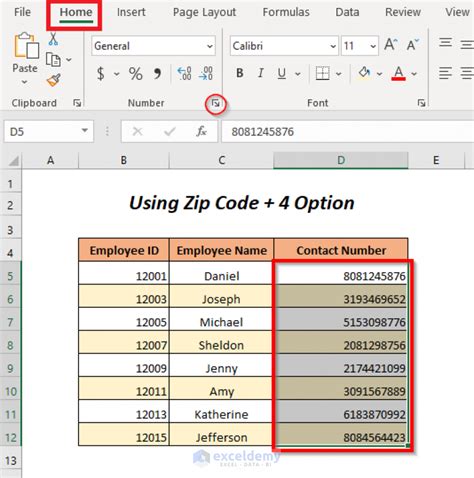Apply Font Color red A

point(399,73)
